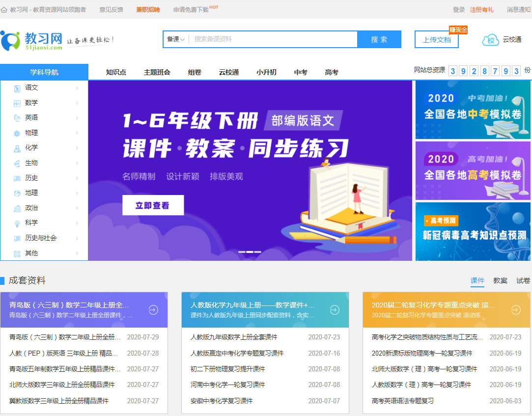Open the 数学 subject icon in sidebar
Screen dimensions: 532x416
pyautogui.click(x=17, y=104)
